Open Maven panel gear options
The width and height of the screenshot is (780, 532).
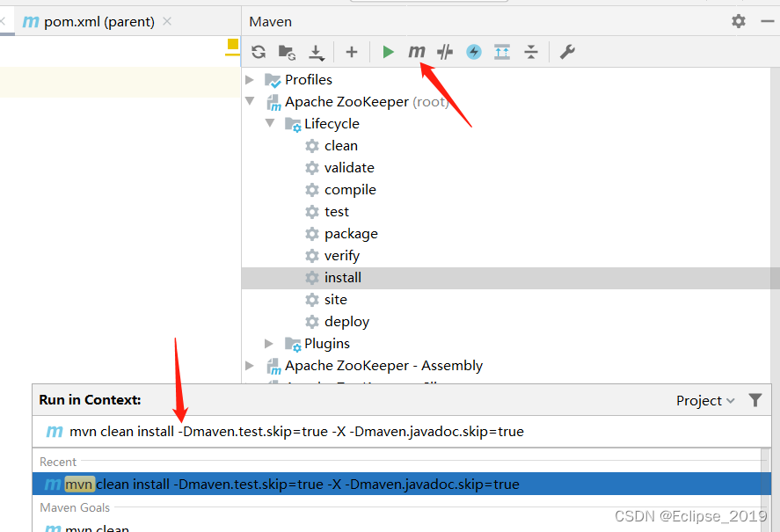(x=739, y=21)
